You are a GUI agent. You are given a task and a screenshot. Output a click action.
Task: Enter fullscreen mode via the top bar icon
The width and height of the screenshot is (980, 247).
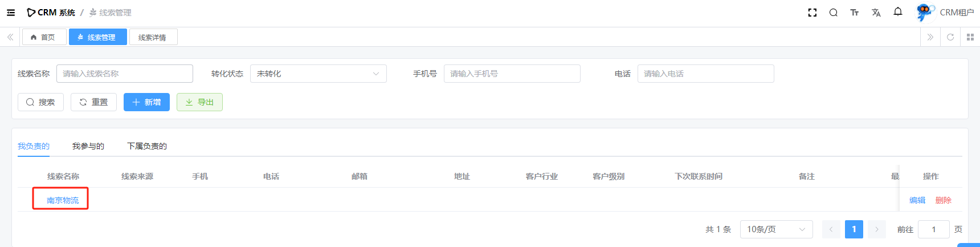812,13
